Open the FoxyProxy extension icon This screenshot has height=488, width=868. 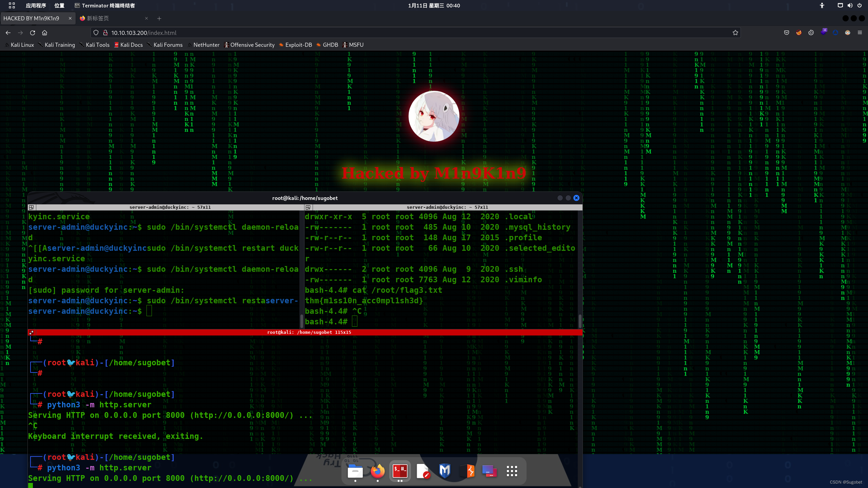(799, 33)
